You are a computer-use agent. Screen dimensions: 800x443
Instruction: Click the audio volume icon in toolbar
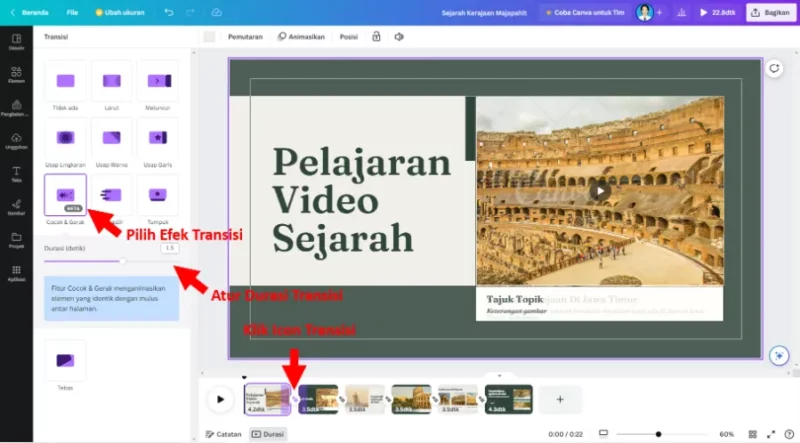tap(399, 37)
